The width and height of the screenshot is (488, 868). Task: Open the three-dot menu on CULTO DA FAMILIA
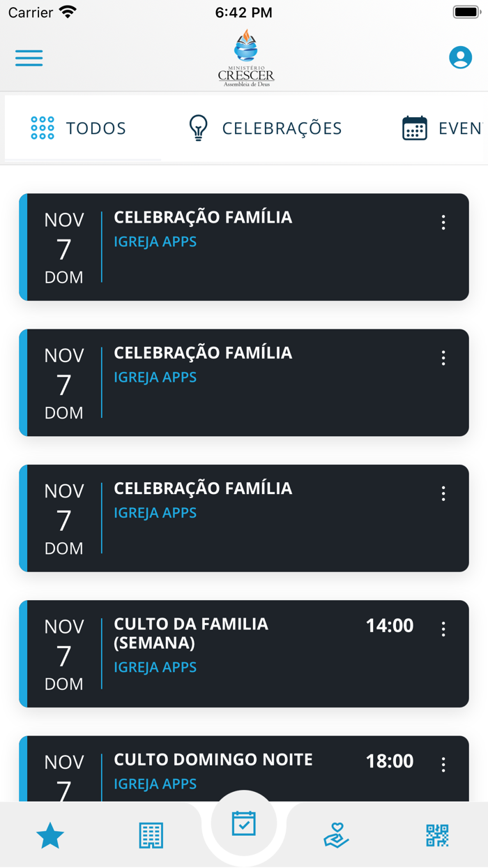[x=443, y=629]
